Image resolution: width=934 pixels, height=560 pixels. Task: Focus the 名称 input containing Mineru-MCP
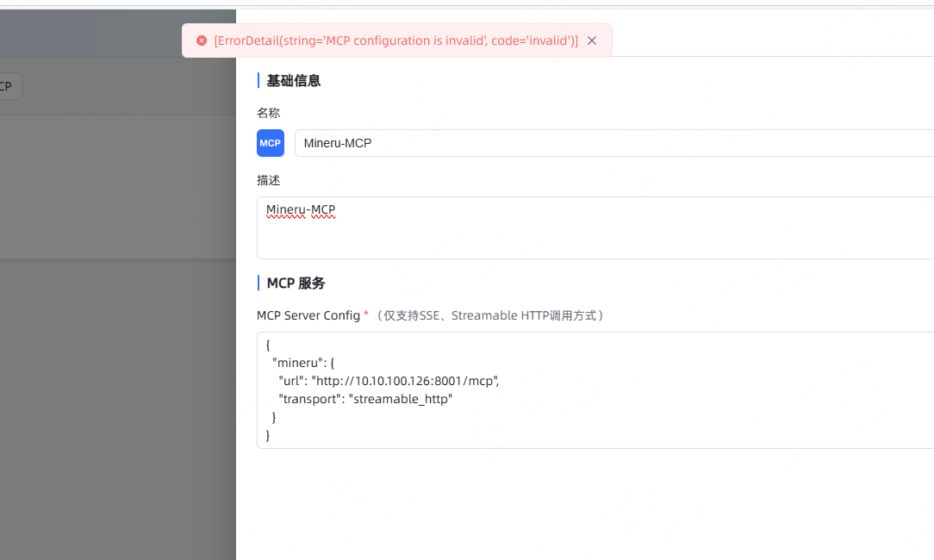(x=603, y=143)
